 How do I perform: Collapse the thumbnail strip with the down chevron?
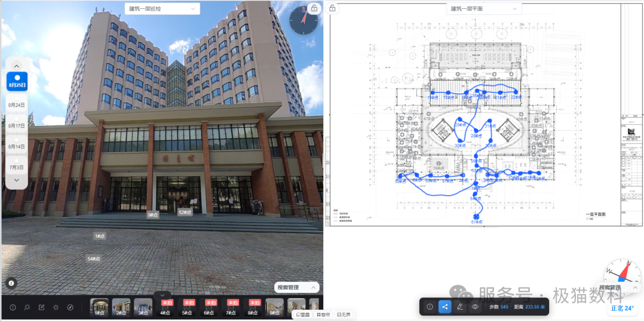pyautogui.click(x=162, y=295)
